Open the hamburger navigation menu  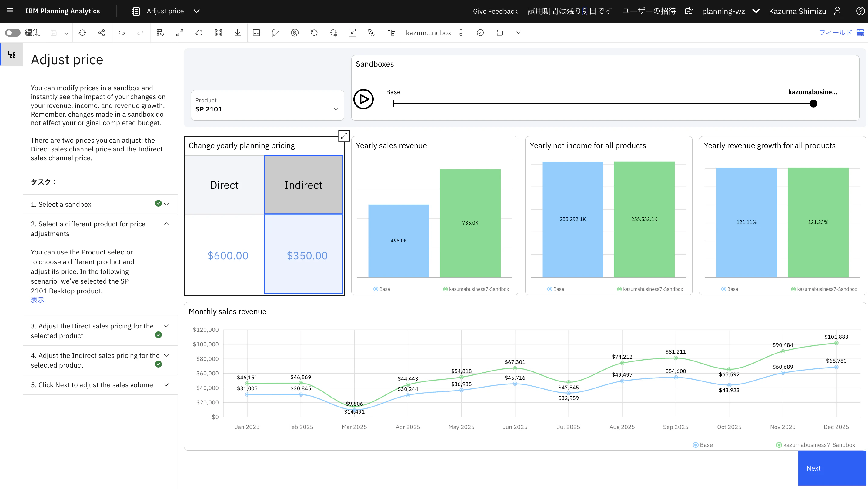[10, 11]
